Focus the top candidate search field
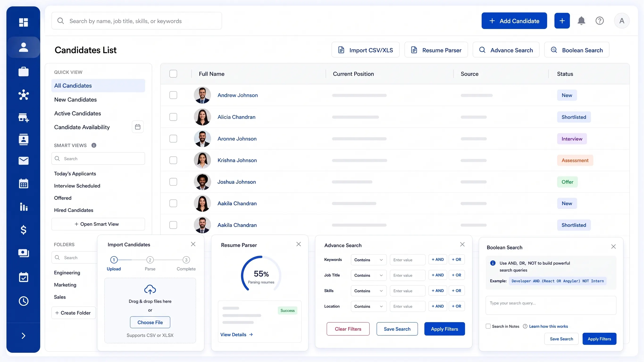This screenshot has height=362, width=644. coord(137,21)
